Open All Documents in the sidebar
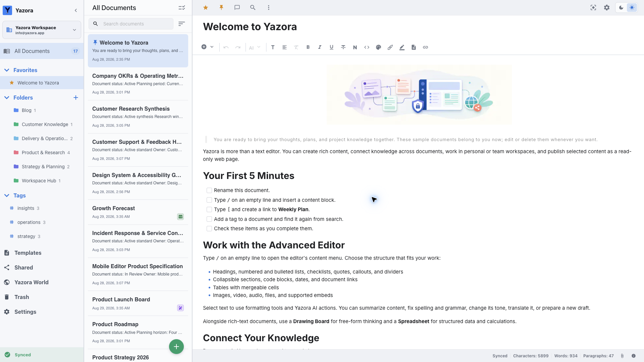644x362 pixels. 42,51
